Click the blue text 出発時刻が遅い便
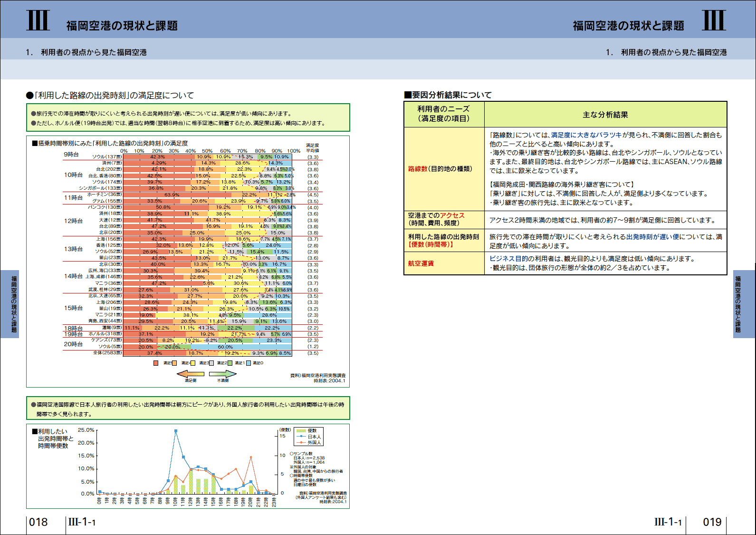 652,237
